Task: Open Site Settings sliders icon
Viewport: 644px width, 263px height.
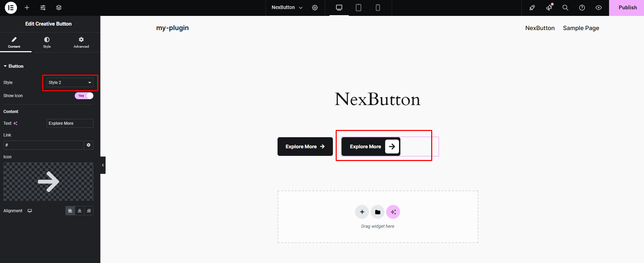Action: coord(43,8)
